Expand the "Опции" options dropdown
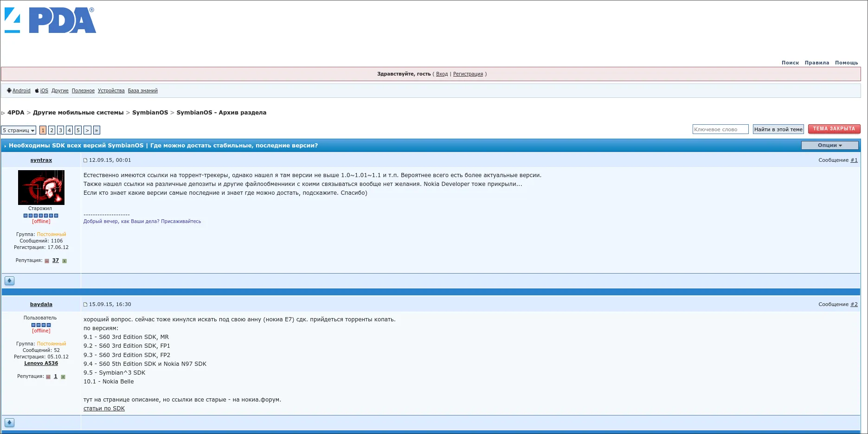The height and width of the screenshot is (434, 868). pyautogui.click(x=829, y=146)
